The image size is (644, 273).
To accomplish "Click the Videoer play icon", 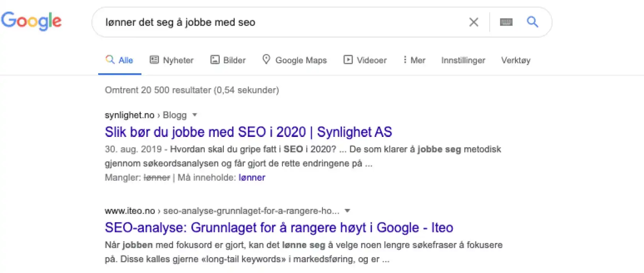I will pos(348,60).
